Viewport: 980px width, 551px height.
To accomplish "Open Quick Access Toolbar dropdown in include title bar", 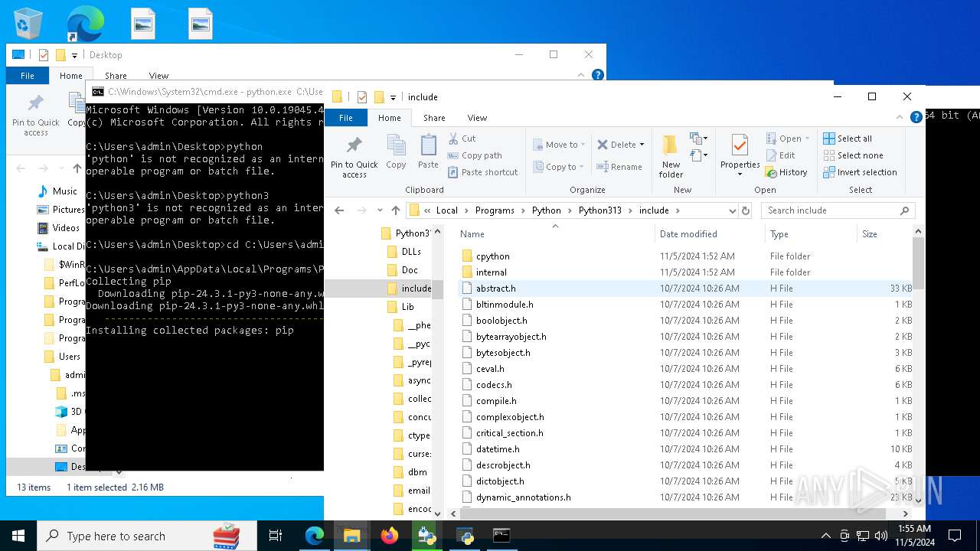I will [x=393, y=97].
